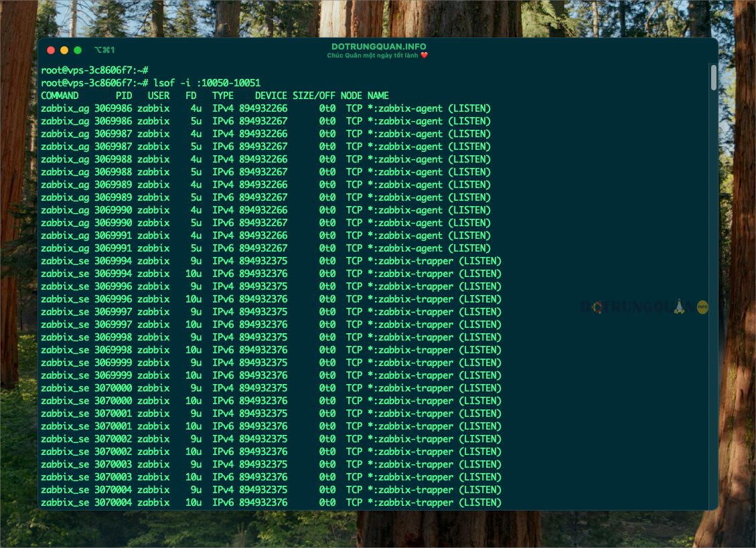Click PID 3070002 in its 10u IPv6 row

(x=113, y=452)
